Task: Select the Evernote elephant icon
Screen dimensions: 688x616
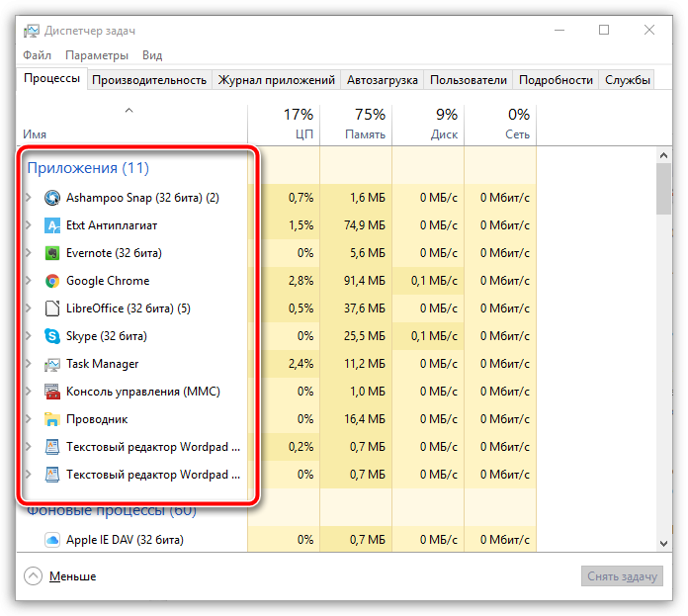Action: (x=52, y=253)
